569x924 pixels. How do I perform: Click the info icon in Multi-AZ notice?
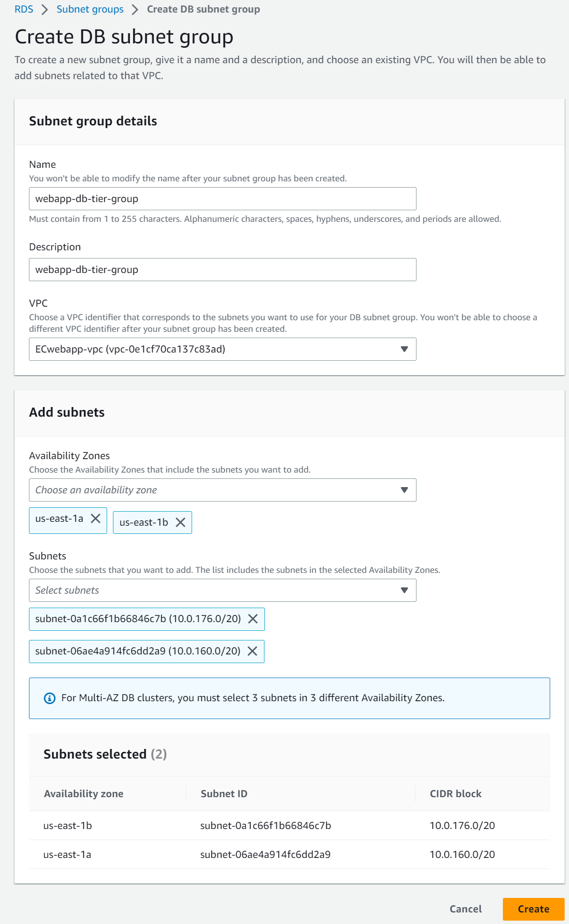[50, 698]
